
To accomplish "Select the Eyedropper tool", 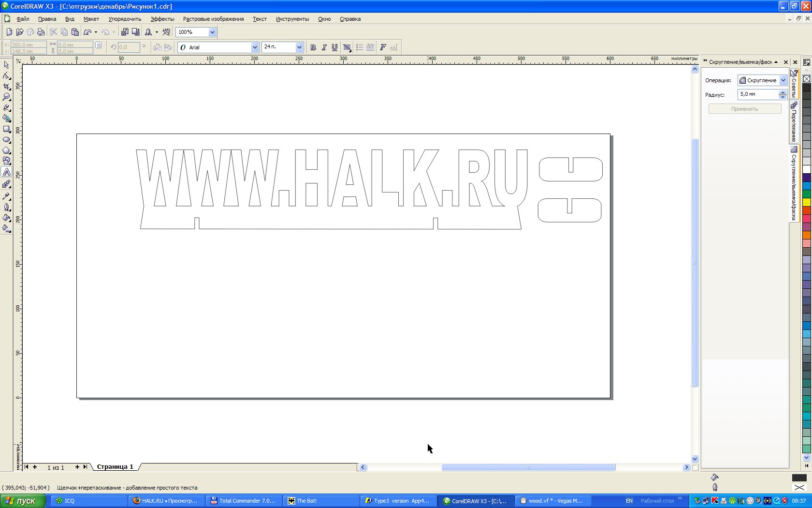I will click(7, 196).
